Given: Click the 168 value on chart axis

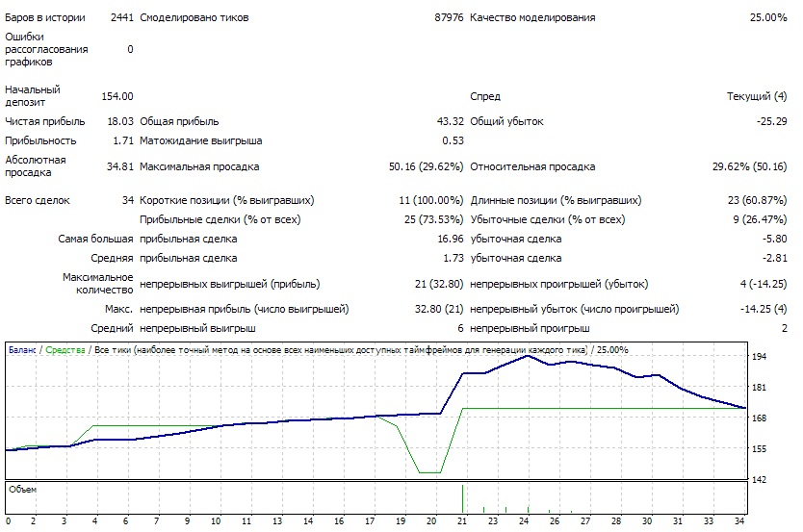Looking at the screenshot, I should point(759,418).
